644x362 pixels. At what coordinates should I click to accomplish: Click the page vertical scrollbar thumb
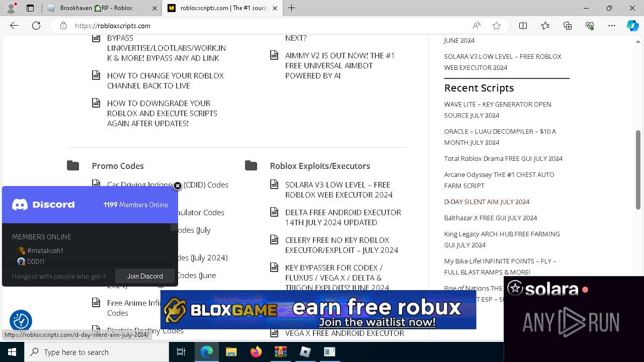coord(638,170)
